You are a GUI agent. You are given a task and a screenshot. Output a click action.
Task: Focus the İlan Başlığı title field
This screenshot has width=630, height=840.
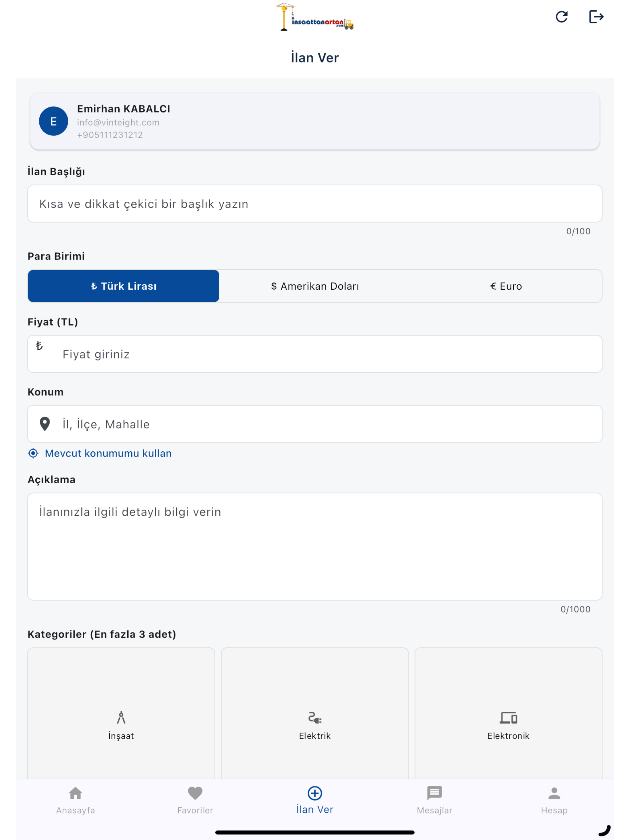(x=315, y=204)
